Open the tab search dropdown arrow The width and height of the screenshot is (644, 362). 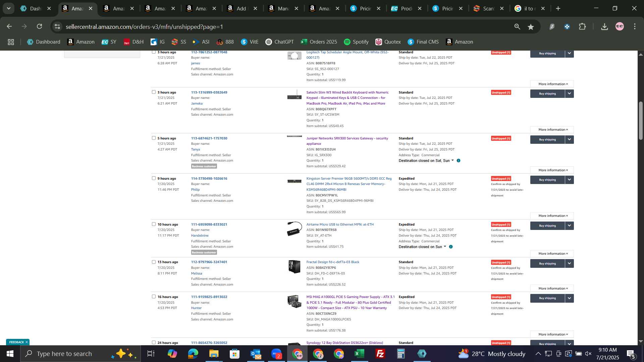(9, 8)
